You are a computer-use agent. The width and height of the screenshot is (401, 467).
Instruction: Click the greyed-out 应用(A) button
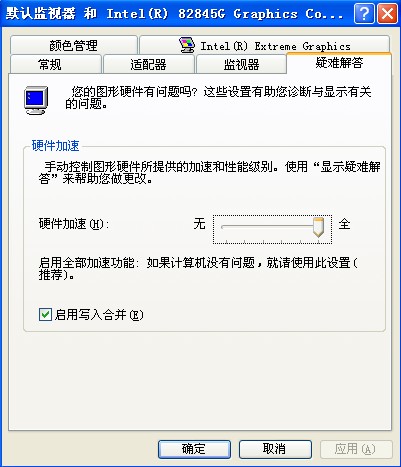click(x=356, y=449)
